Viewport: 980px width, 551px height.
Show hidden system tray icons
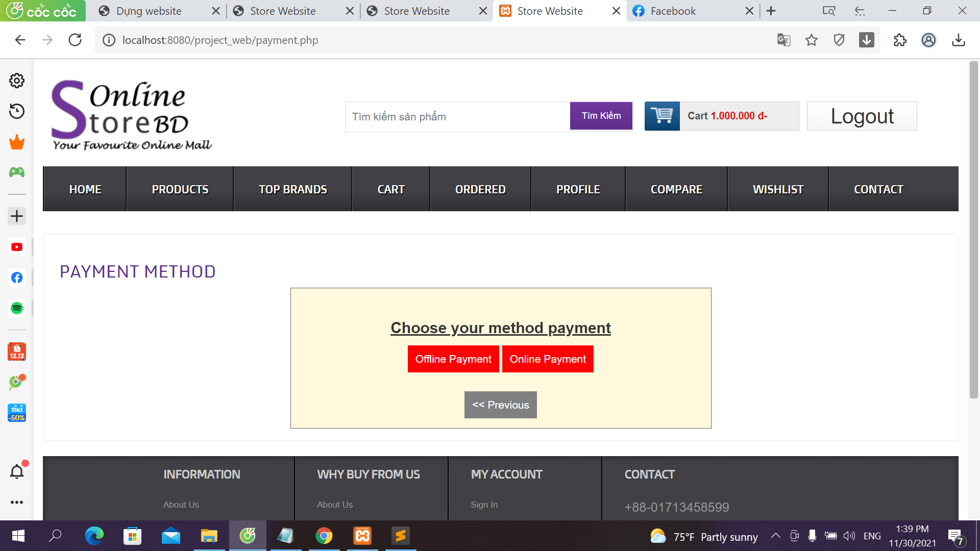(775, 536)
